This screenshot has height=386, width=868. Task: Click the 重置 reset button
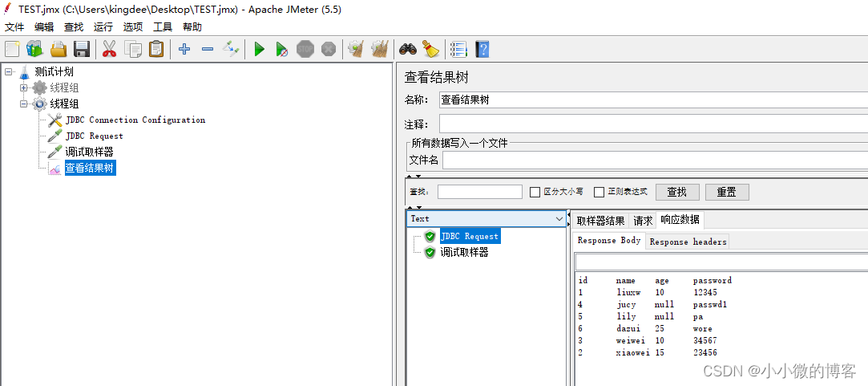(727, 192)
